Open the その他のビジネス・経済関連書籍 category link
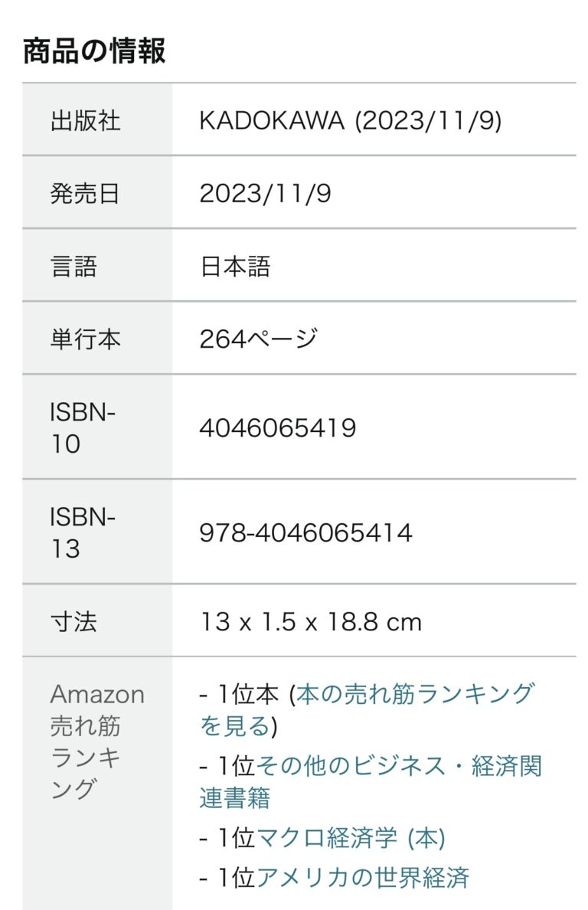This screenshot has width=588, height=910. coord(398,767)
